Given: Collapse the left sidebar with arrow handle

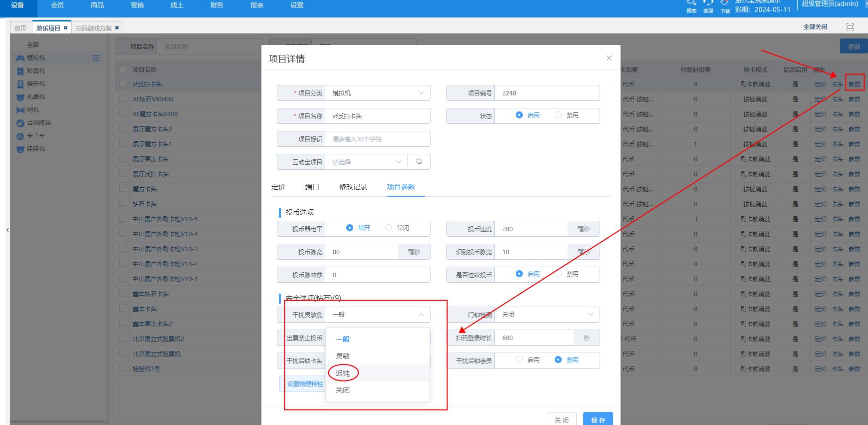Looking at the screenshot, I should pyautogui.click(x=7, y=230).
